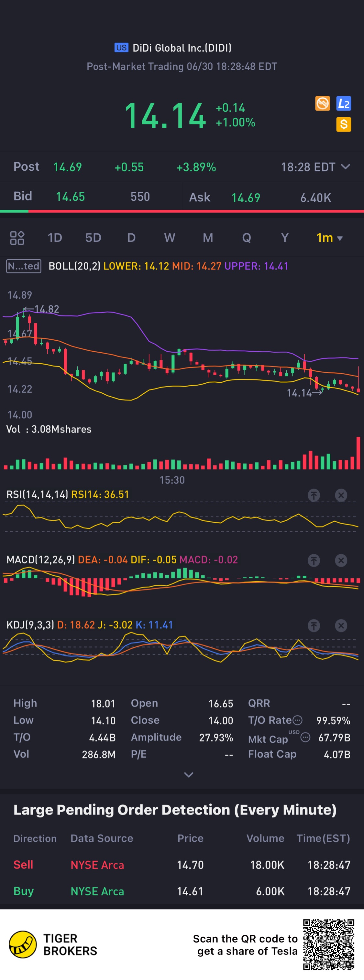Viewport: 364px width, 980px height.
Task: Open KDJ(9,3,3) indicator settings
Action: click(x=30, y=625)
